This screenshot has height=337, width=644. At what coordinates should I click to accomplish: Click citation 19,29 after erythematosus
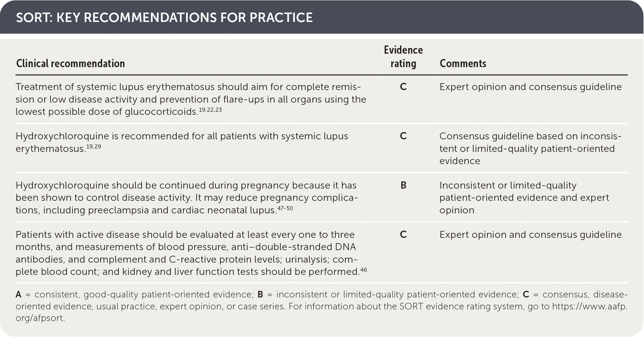(94, 147)
